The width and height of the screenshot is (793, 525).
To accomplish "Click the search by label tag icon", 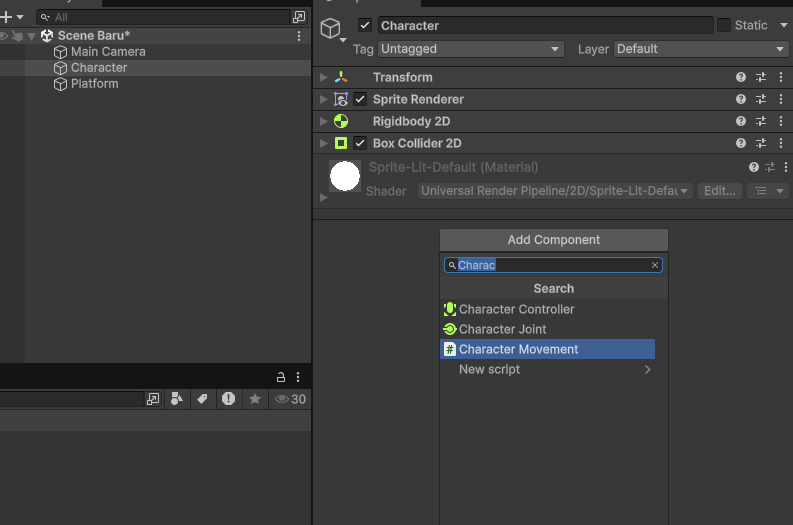I will coord(202,399).
